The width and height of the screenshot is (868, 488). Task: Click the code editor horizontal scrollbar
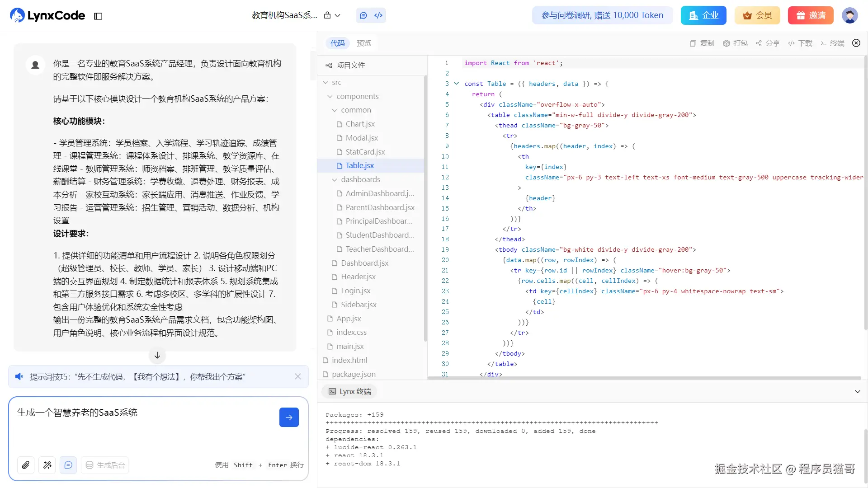[x=644, y=378]
